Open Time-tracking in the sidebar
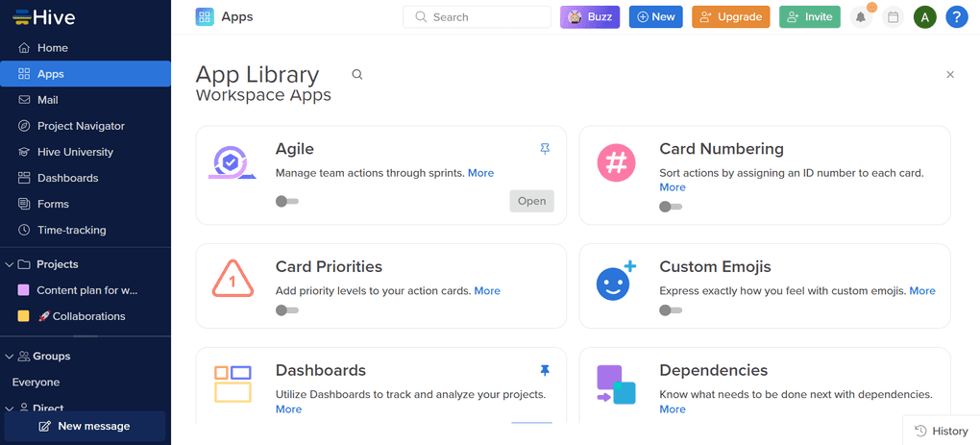The width and height of the screenshot is (980, 445). pos(86,230)
